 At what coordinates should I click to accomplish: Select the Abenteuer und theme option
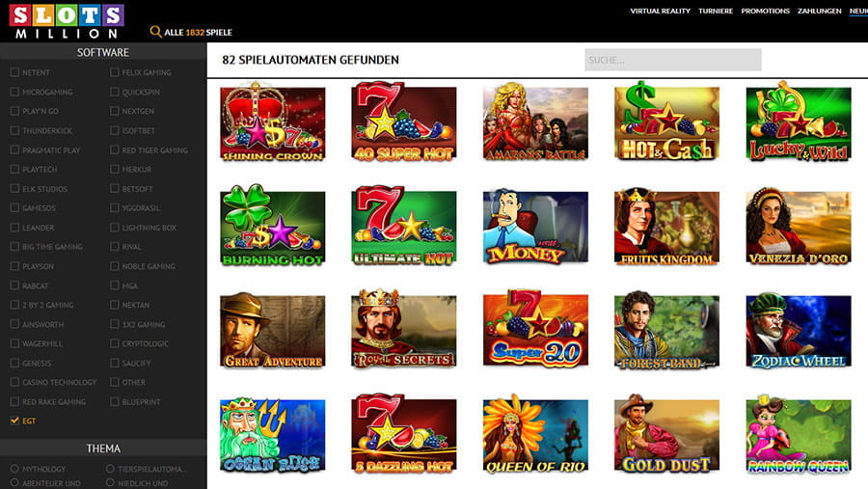(x=14, y=482)
